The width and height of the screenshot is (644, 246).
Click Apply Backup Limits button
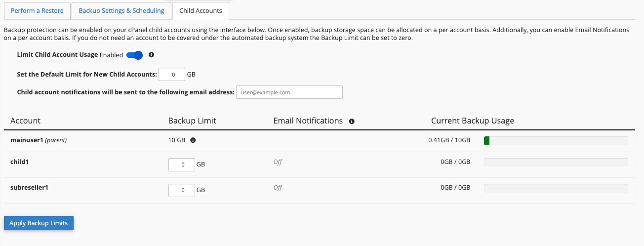click(x=39, y=223)
